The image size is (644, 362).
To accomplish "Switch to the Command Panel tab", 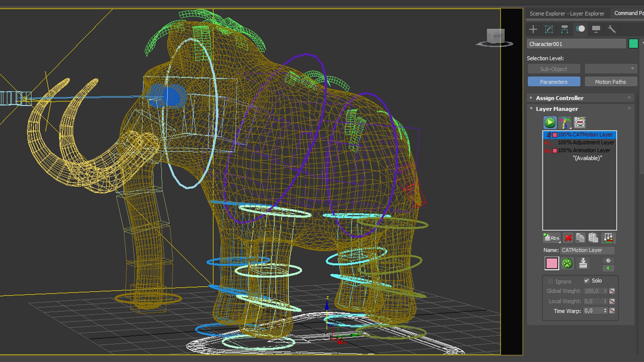I will (628, 13).
